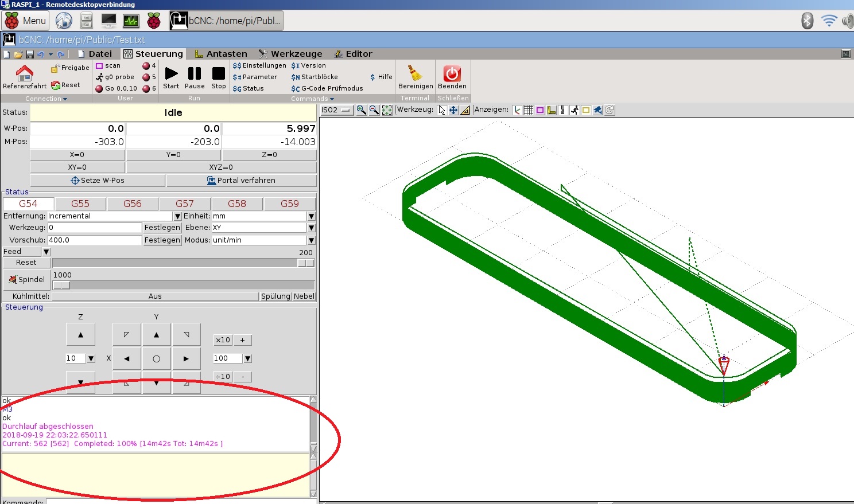Switch to the Editor tab
Screen dimensions: 854x504
[x=354, y=54]
